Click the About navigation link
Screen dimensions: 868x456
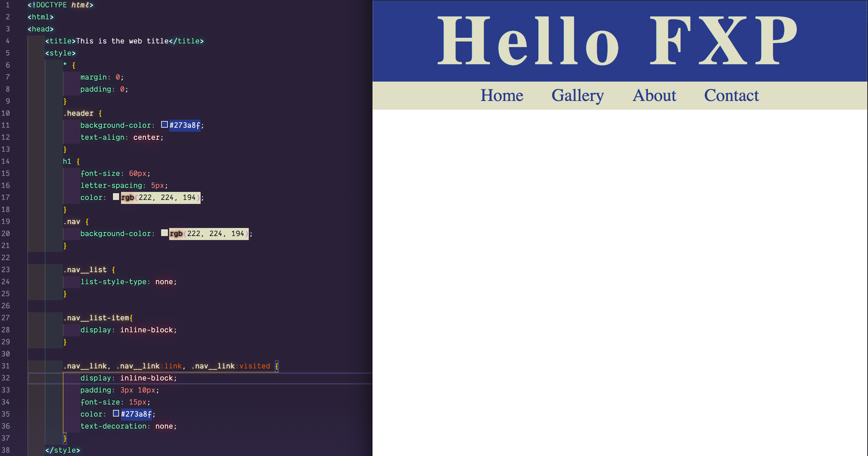tap(654, 95)
